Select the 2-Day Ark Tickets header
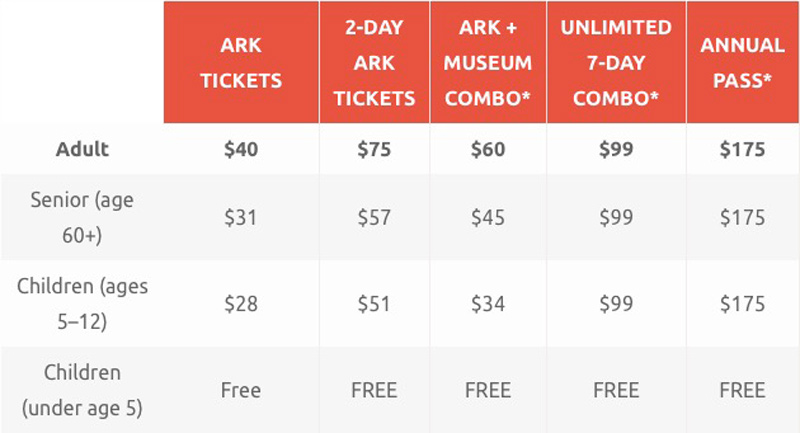 pos(374,63)
